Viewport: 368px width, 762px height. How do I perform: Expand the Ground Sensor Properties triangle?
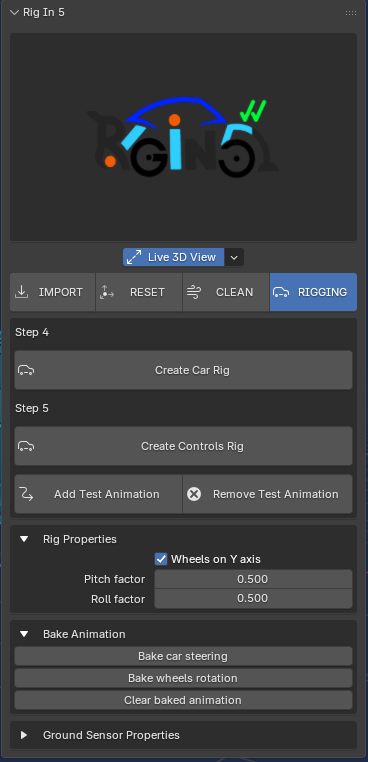24,735
